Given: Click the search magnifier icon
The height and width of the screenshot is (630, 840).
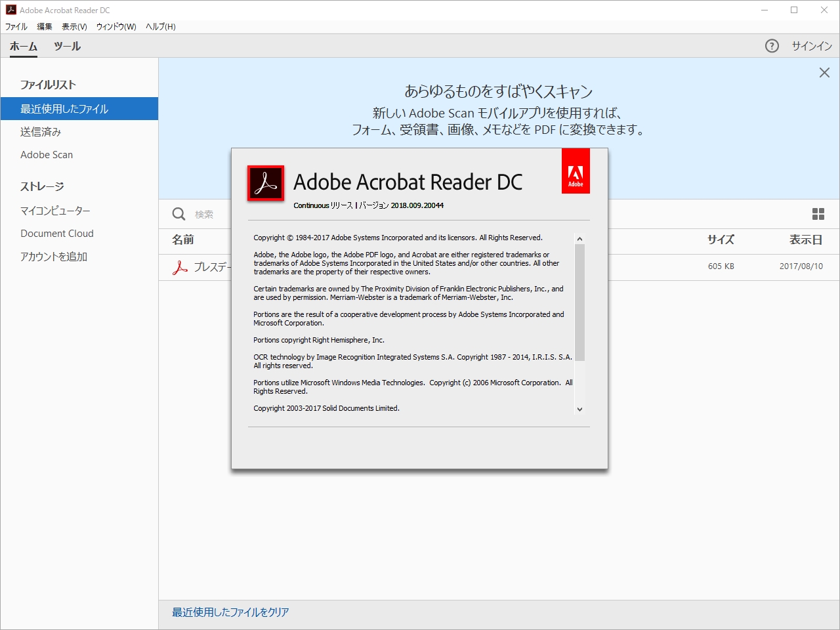Looking at the screenshot, I should coord(178,214).
